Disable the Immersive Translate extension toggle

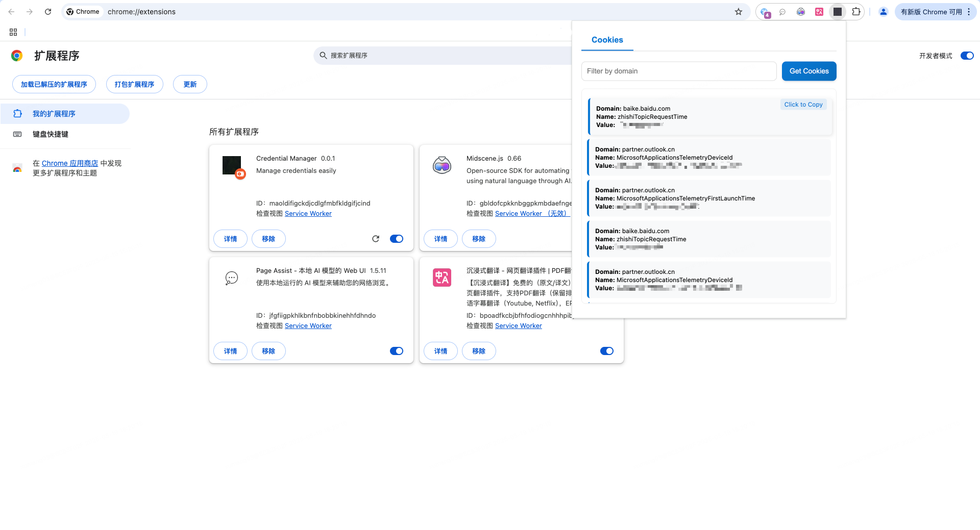point(607,351)
